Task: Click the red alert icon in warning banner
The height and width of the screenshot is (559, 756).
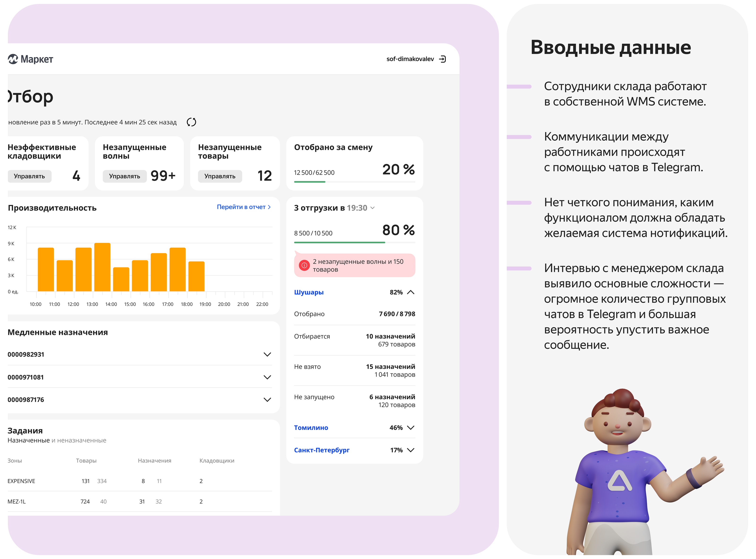Action: pyautogui.click(x=304, y=266)
